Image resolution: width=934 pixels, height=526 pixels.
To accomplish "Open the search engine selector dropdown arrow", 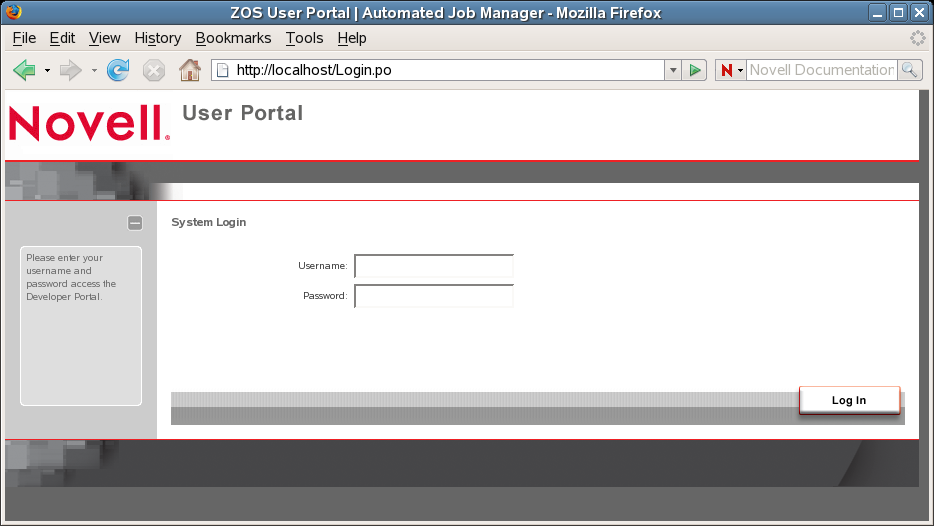I will [740, 70].
